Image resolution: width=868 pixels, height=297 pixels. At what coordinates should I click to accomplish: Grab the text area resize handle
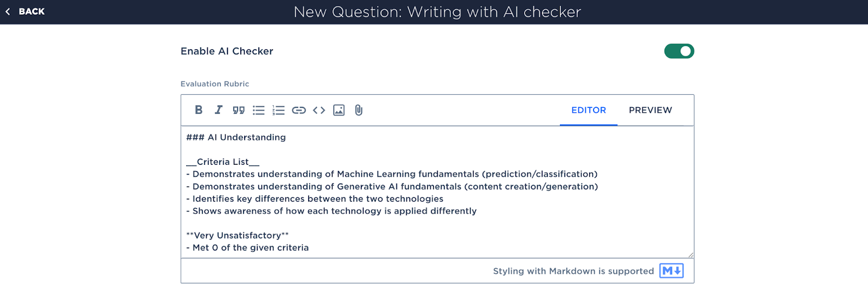[691, 255]
